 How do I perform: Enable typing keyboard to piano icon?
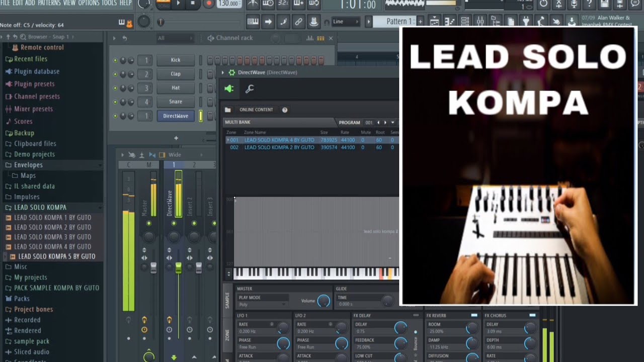point(253,22)
